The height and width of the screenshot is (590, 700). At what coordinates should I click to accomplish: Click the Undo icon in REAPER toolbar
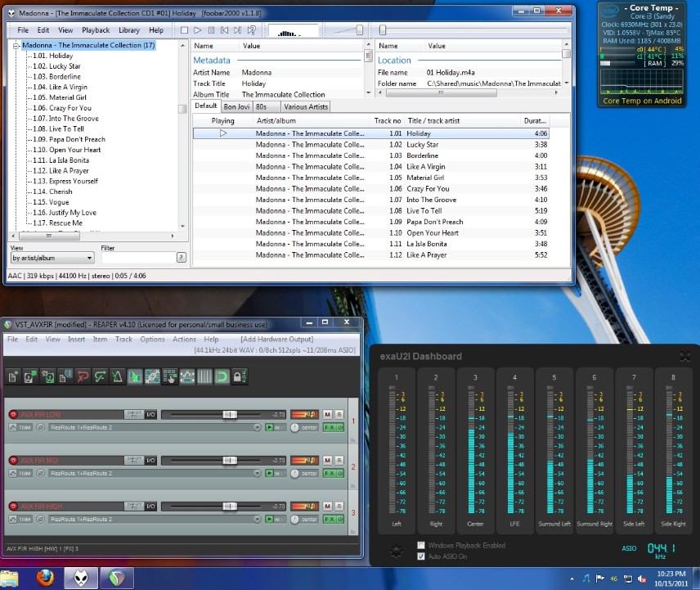(83, 376)
